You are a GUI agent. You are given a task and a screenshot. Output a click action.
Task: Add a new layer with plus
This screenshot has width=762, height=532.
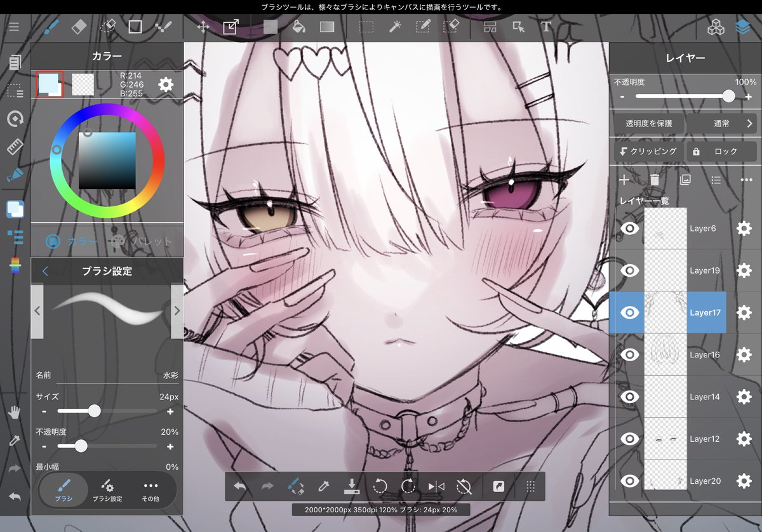pos(624,180)
